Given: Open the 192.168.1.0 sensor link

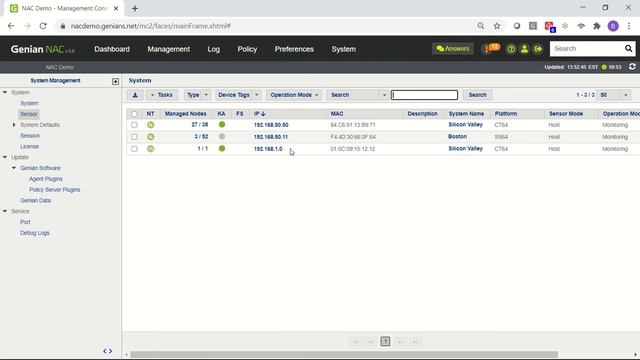Looking at the screenshot, I should click(x=268, y=149).
